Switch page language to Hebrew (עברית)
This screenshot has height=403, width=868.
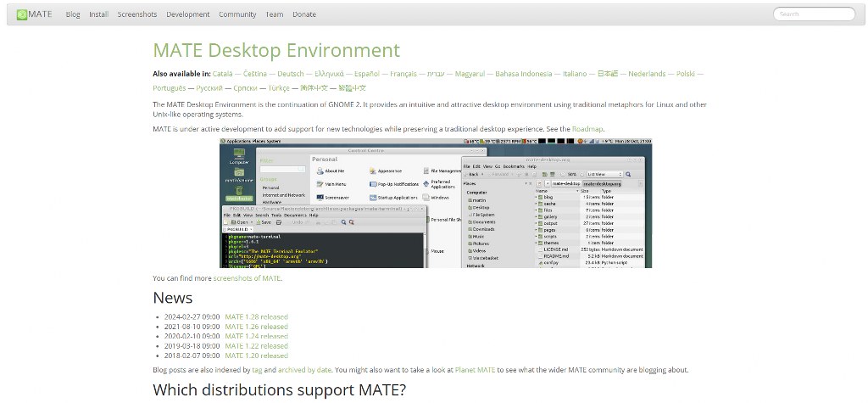(x=437, y=74)
